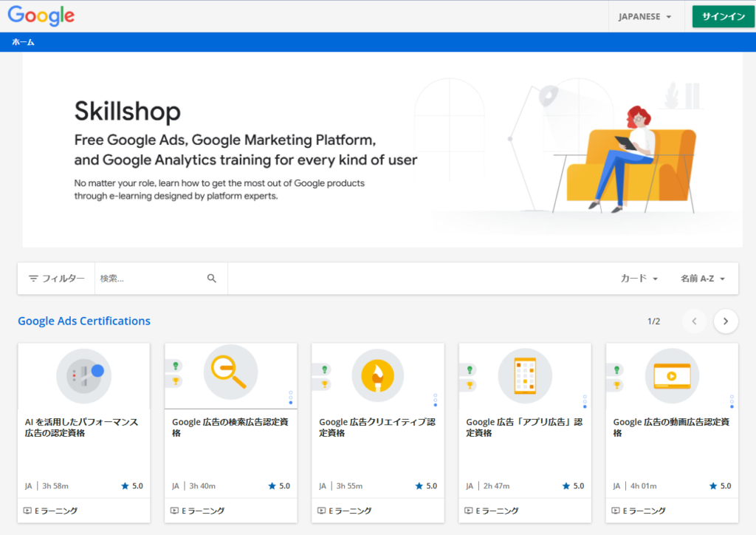Open Google 広告「アプリ広告」認定資格 title
The width and height of the screenshot is (756, 535).
pos(524,427)
